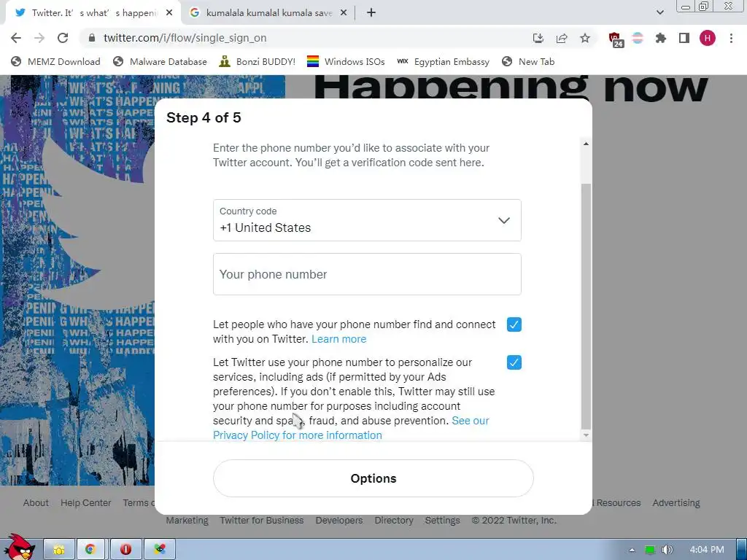Show hidden system tray icons
The image size is (747, 560).
click(632, 550)
